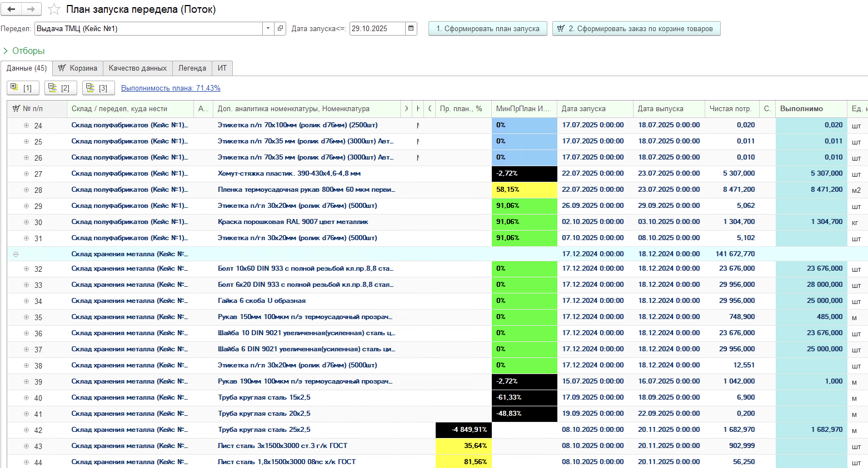The width and height of the screenshot is (868, 468).
Task: Select the Рукав 150мм 100мкм cell
Action: pyautogui.click(x=306, y=317)
